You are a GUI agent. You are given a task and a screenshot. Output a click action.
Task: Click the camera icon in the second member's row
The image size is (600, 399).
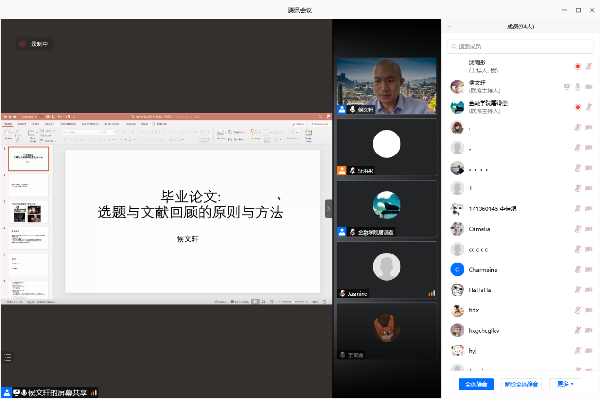(x=589, y=87)
